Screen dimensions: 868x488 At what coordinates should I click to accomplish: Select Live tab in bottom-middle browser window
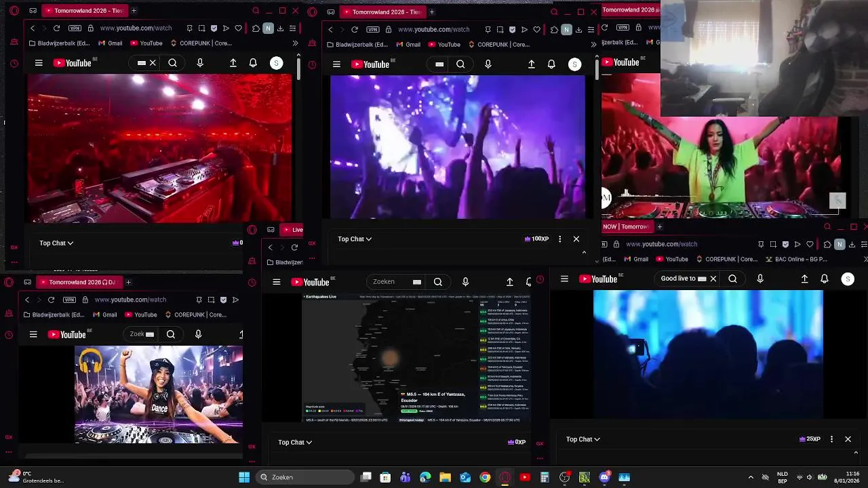pyautogui.click(x=293, y=230)
